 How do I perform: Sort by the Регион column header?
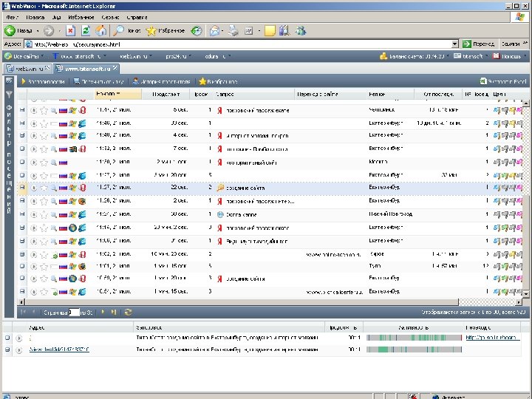click(x=390, y=94)
